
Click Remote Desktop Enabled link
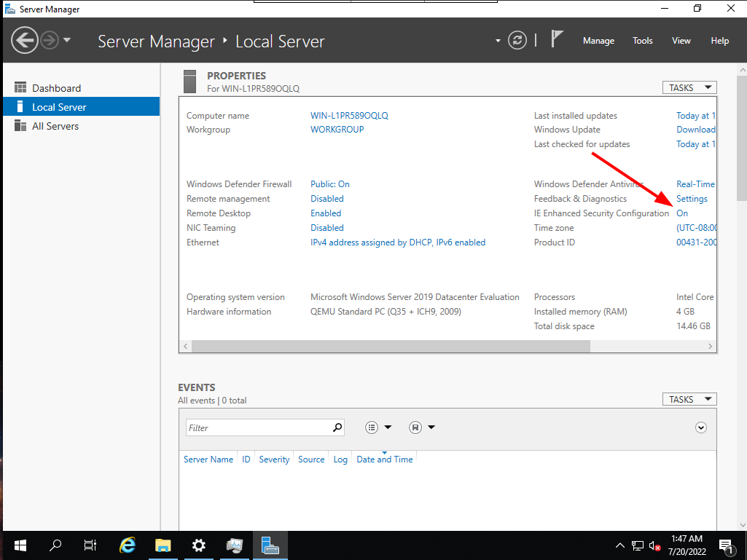click(x=326, y=213)
